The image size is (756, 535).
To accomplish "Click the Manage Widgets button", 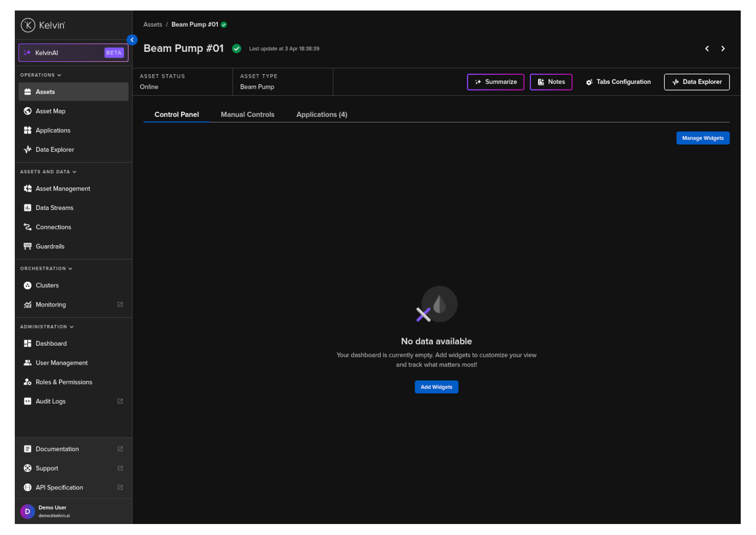I will tap(702, 138).
